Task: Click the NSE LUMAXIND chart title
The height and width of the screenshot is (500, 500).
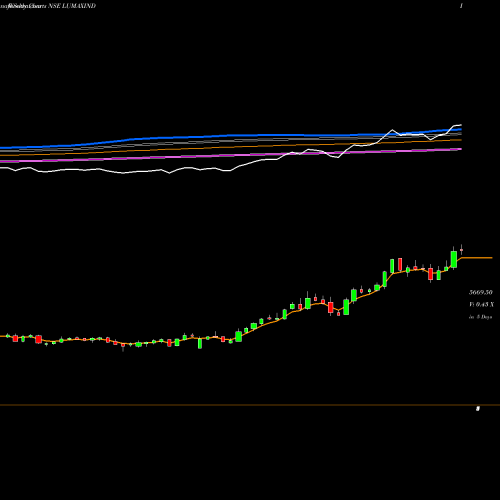Action: pyautogui.click(x=72, y=6)
